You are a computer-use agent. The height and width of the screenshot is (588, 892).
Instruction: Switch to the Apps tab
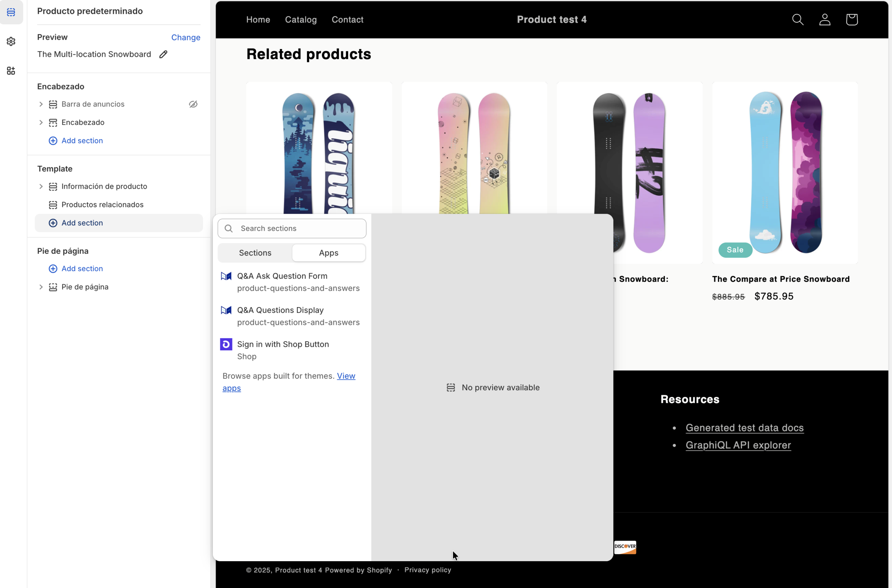(328, 253)
